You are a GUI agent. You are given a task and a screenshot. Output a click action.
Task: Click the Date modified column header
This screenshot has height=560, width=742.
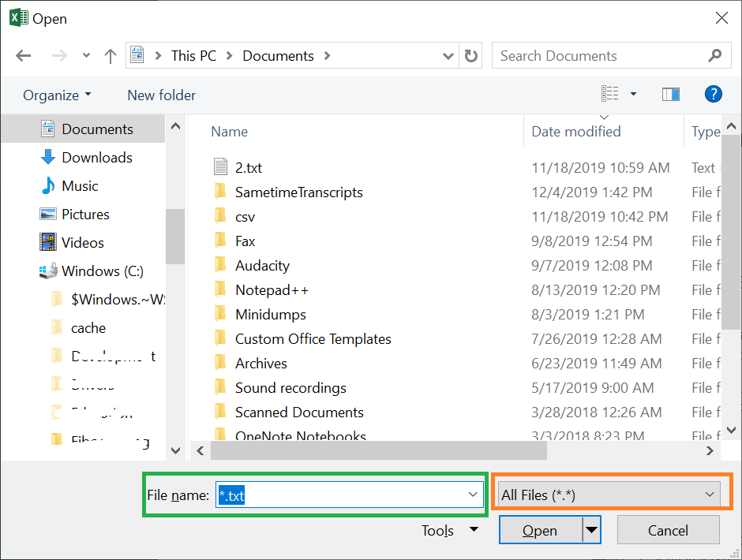pos(575,131)
